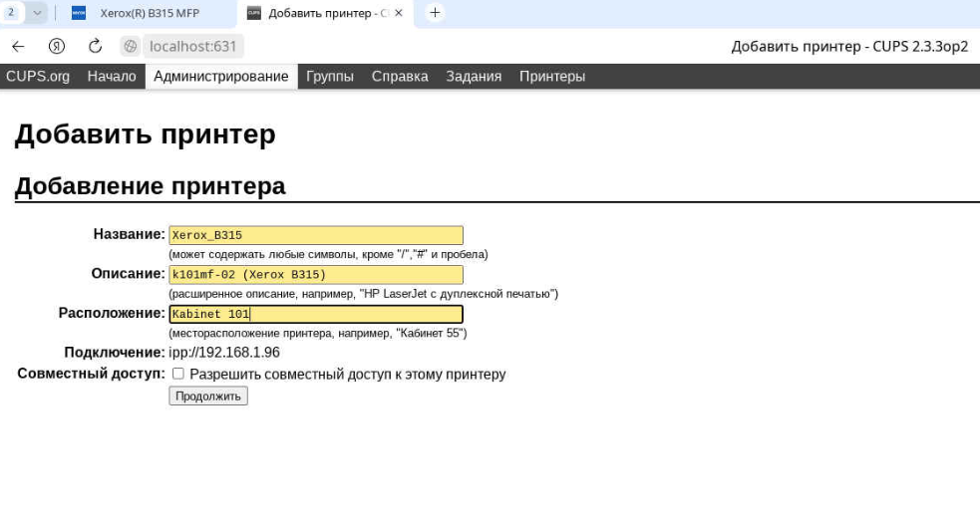The image size is (980, 529).
Task: Switch to the Xerox(R) B315 MFP tab
Action: (150, 13)
